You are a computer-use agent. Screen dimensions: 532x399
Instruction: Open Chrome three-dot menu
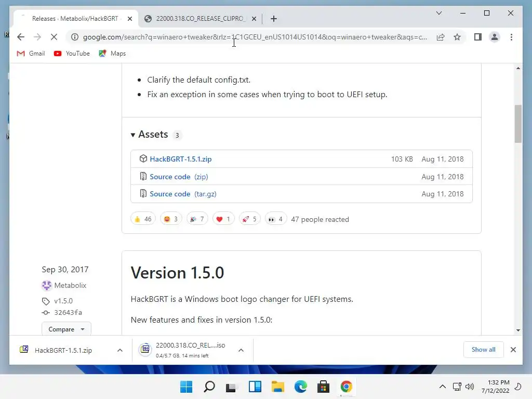[x=511, y=37]
